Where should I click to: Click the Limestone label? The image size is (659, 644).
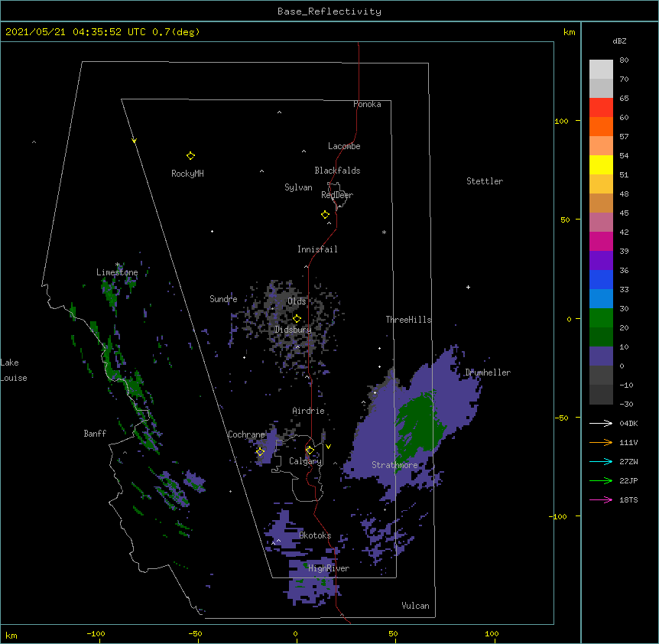(117, 272)
